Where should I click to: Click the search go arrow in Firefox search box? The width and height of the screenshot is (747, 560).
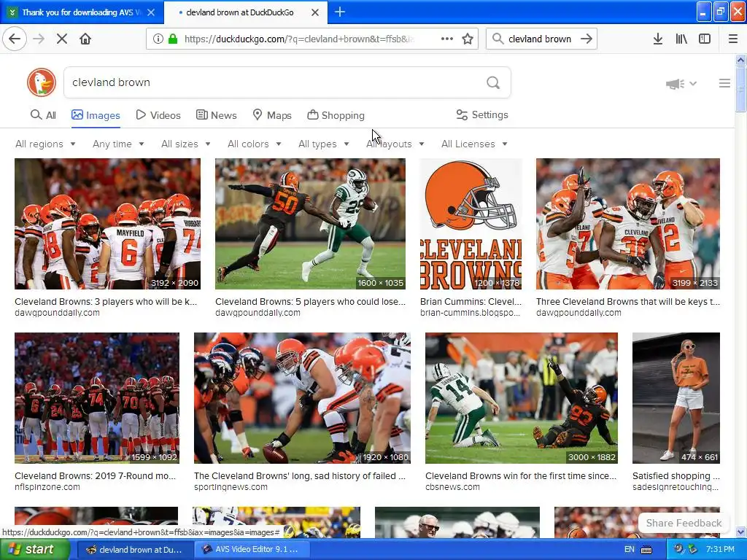point(587,39)
